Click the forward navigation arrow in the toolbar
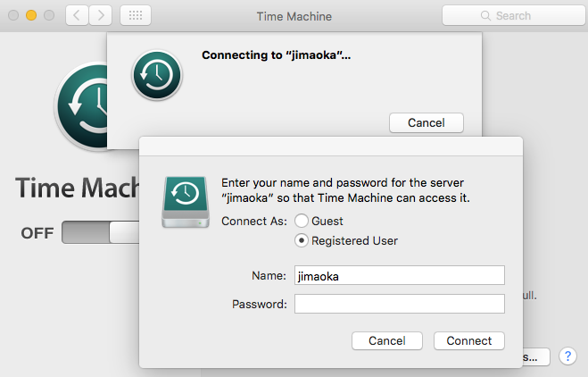 101,15
